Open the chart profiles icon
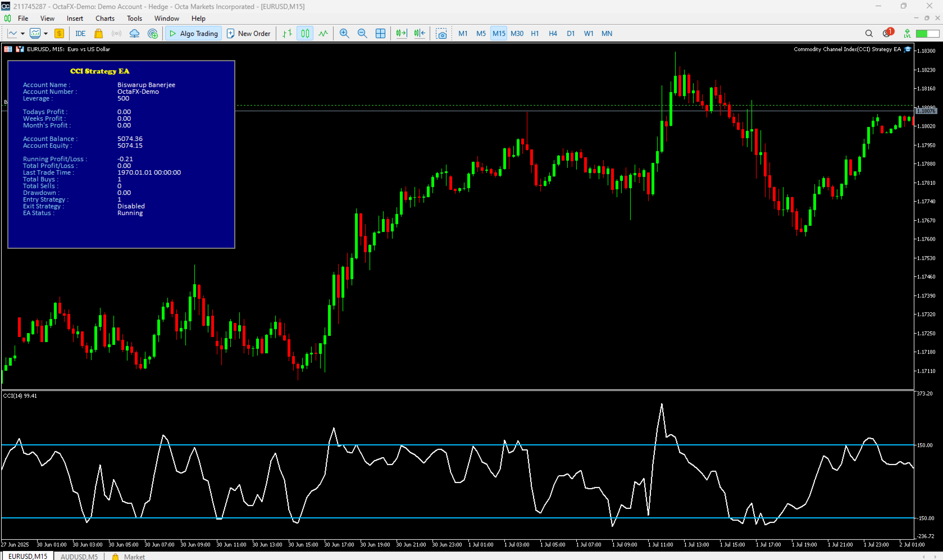Image resolution: width=943 pixels, height=560 pixels. click(35, 33)
